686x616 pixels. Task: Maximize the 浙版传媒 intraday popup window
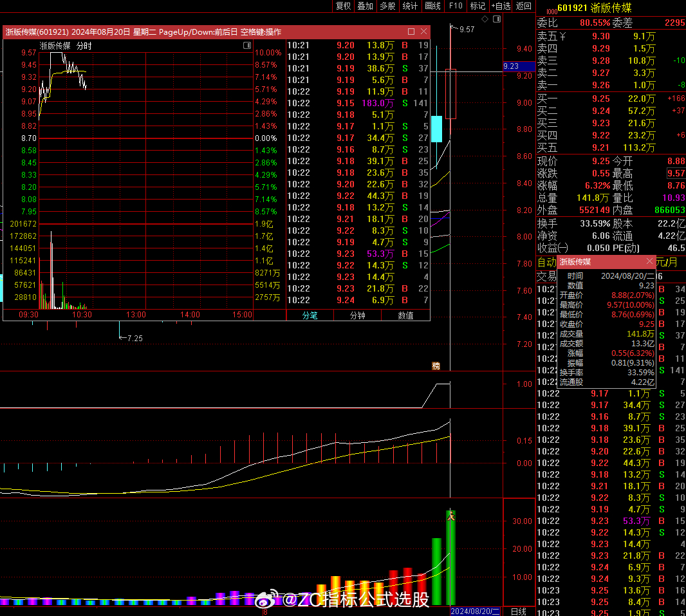point(411,32)
